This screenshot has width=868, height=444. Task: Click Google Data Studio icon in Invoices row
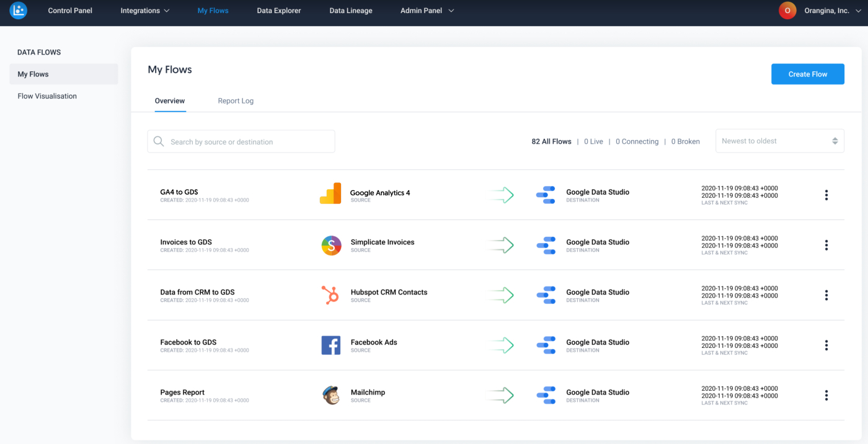tap(546, 246)
